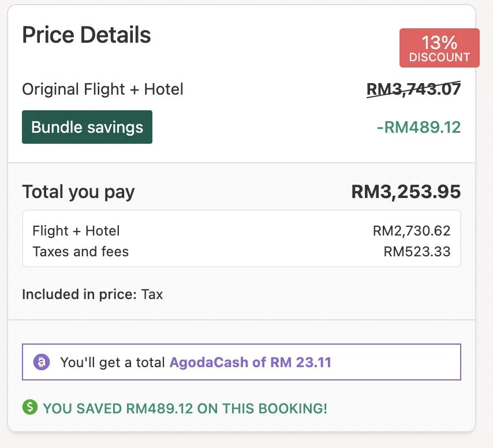Select the strikethrough RM3,743.07 original price
Screen dimensions: 493x448
point(414,89)
